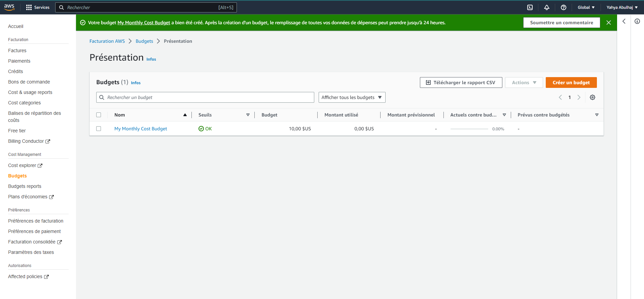This screenshot has height=299, width=644.
Task: Go to Accueil in sidebar
Action: click(x=16, y=26)
